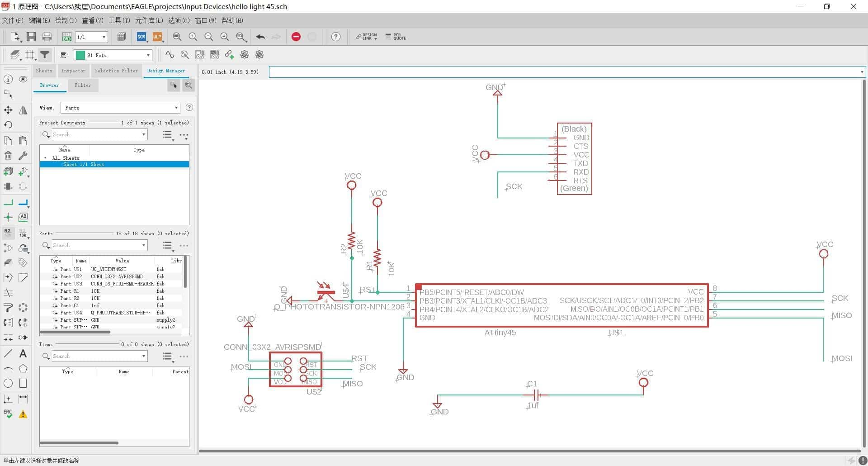Switch to the Filter sub-tab
The width and height of the screenshot is (868, 466).
83,85
